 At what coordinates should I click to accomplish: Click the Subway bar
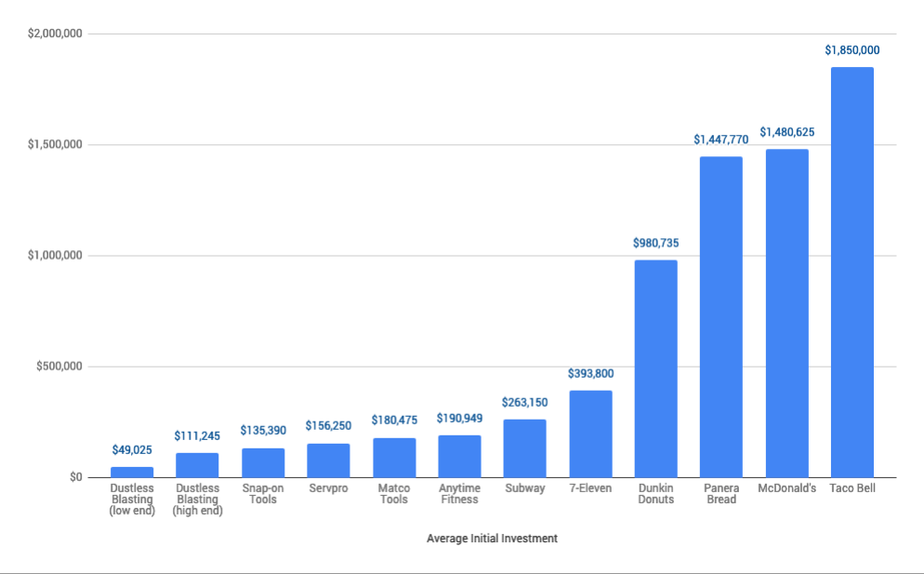click(x=524, y=448)
